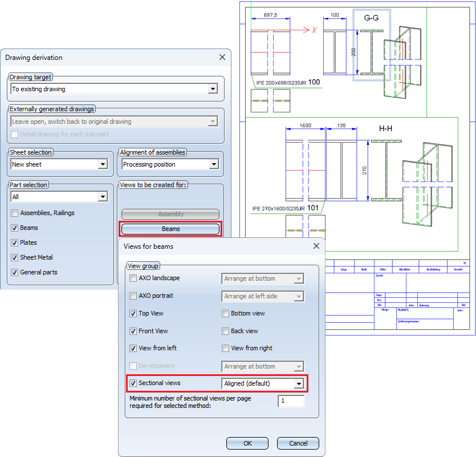Click the red X axis label
Viewport: 476px width, 457px height.
tap(314, 30)
